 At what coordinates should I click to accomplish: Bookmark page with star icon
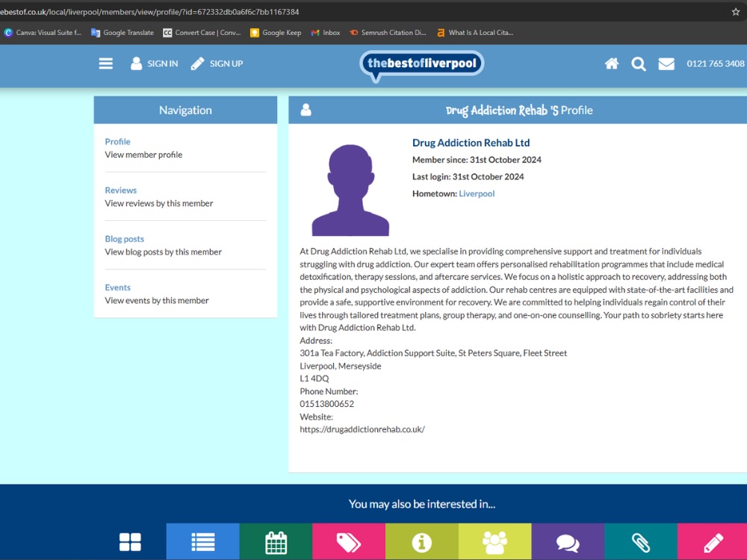coord(736,12)
